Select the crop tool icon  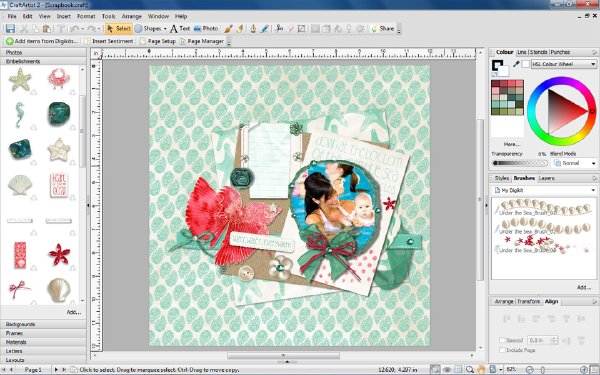[302, 29]
